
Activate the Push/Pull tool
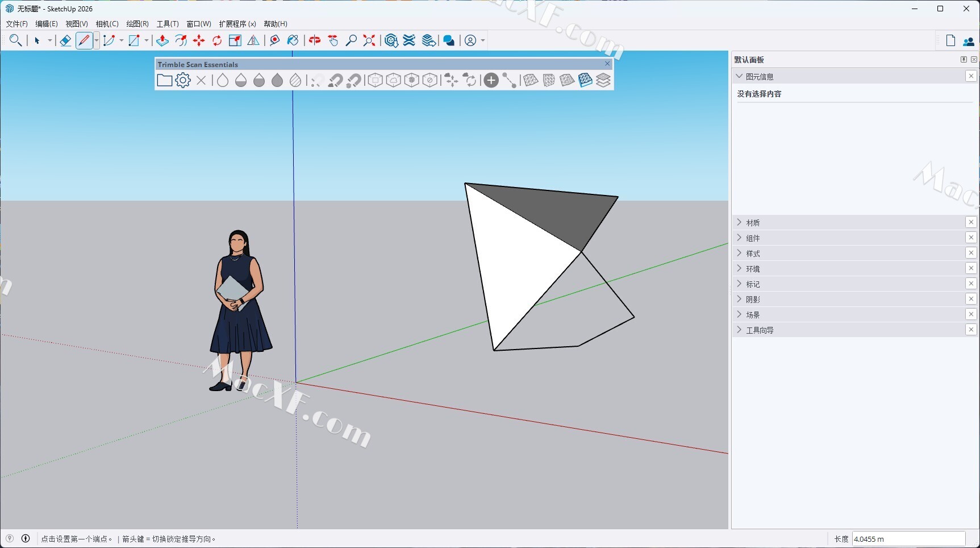[162, 40]
